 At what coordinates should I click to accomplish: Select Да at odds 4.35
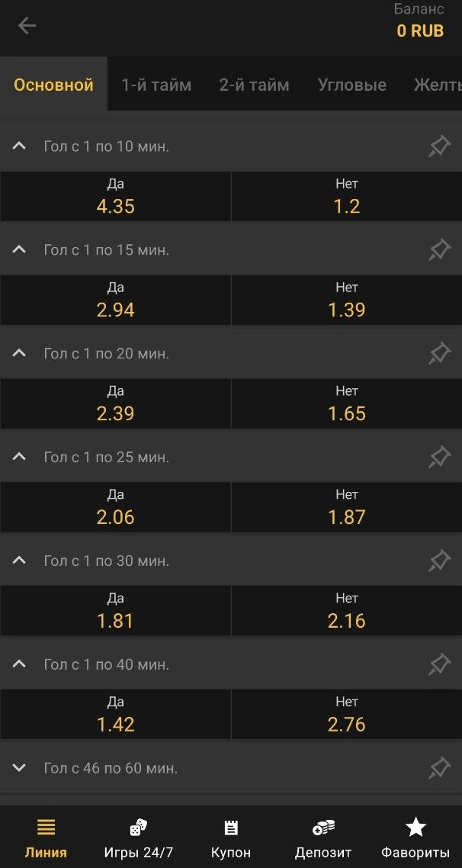pos(116,197)
